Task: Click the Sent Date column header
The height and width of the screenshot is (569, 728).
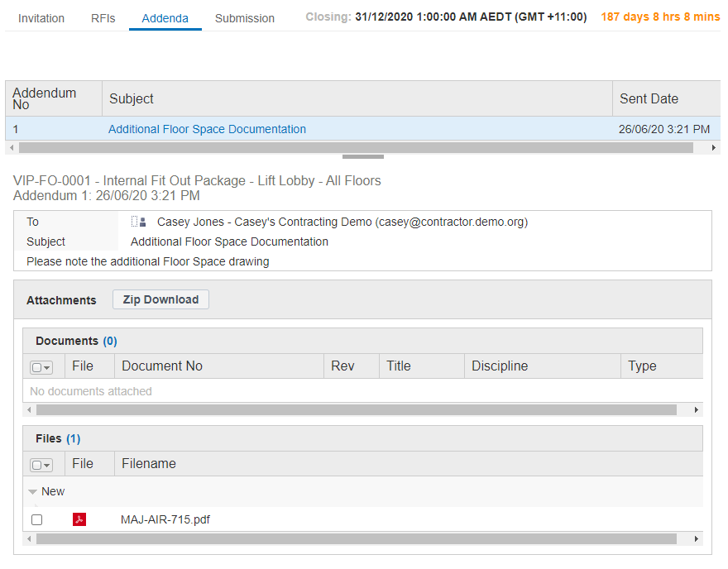Action: pyautogui.click(x=649, y=98)
